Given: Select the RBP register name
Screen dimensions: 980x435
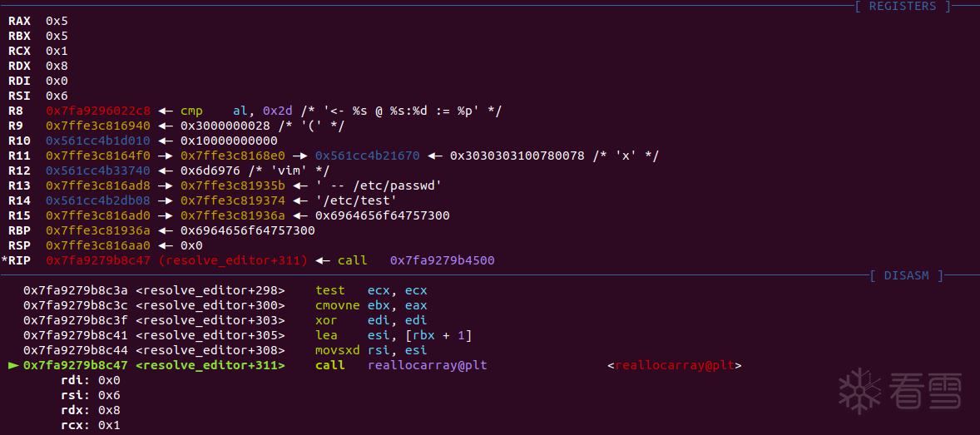Looking at the screenshot, I should point(19,231).
